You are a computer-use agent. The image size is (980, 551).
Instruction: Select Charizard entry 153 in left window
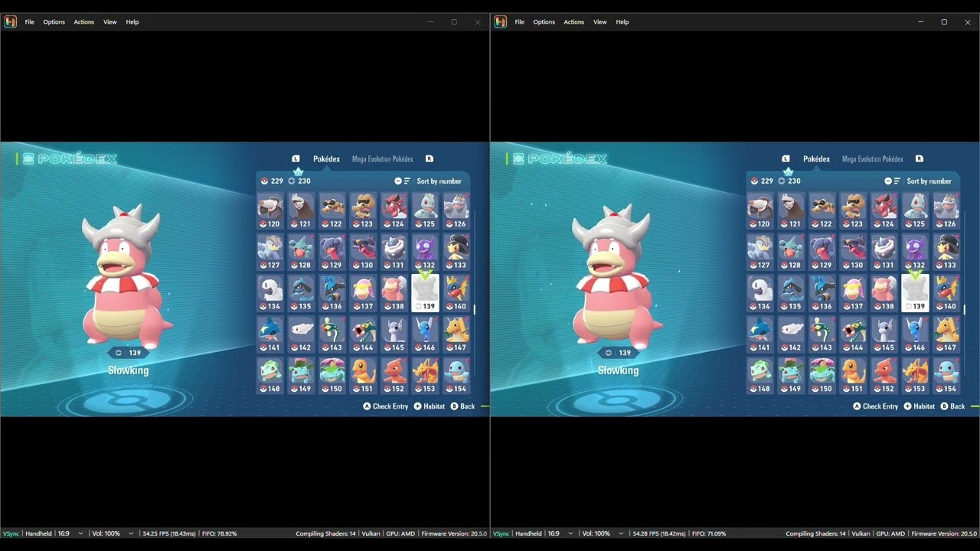click(426, 376)
